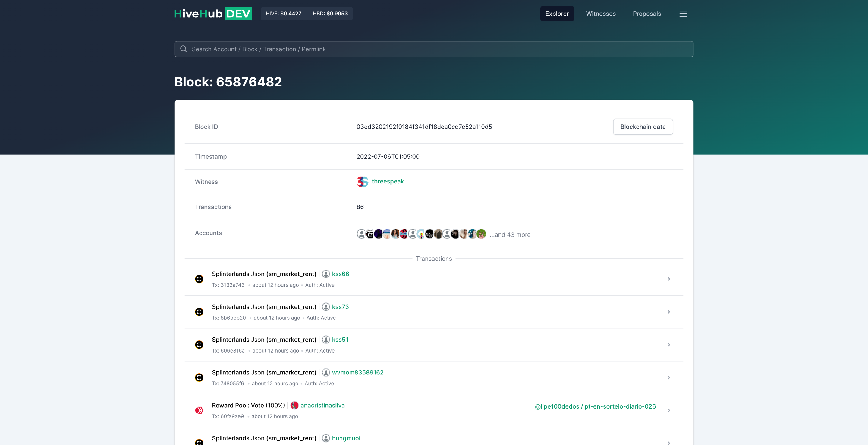
Task: Click '...and 43 more' accounts text
Action: point(510,235)
